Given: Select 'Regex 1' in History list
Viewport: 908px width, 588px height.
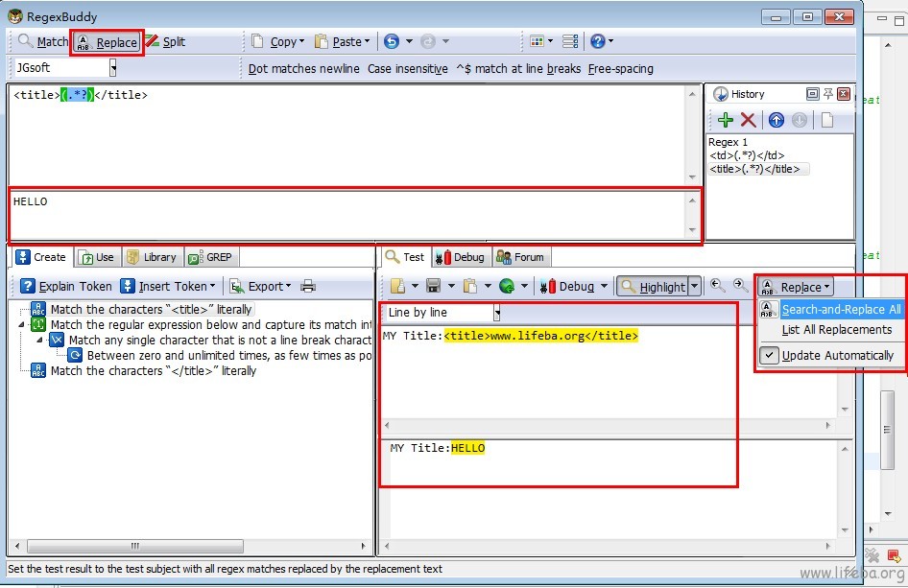Looking at the screenshot, I should point(728,142).
